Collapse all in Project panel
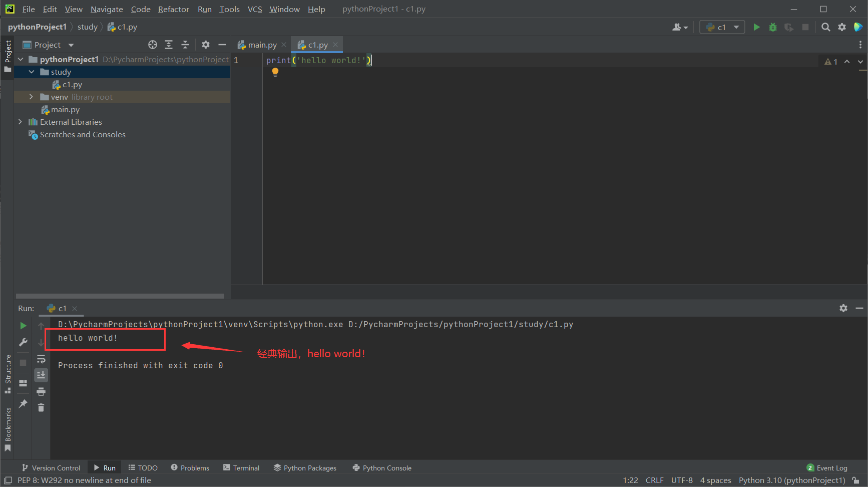This screenshot has width=868, height=487. (x=185, y=45)
